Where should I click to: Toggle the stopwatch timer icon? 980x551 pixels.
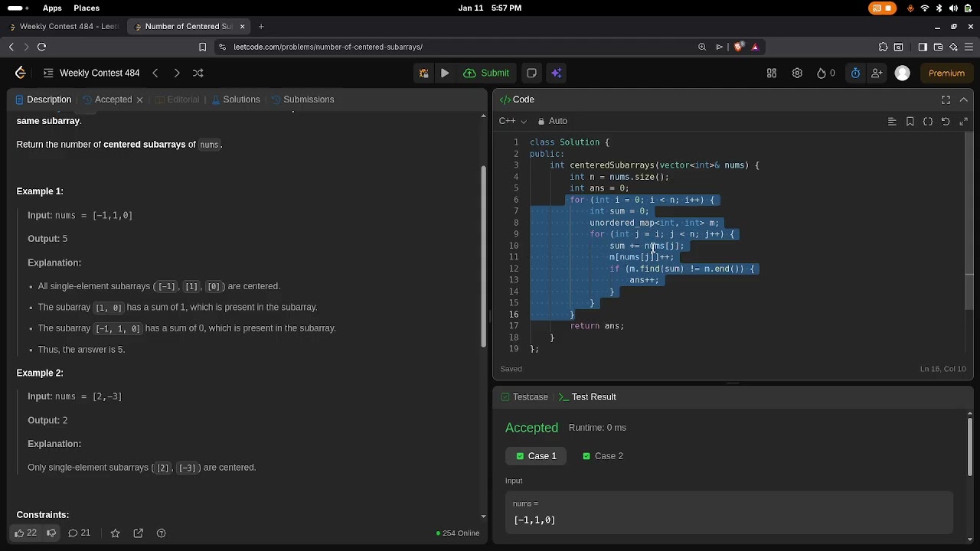point(855,73)
